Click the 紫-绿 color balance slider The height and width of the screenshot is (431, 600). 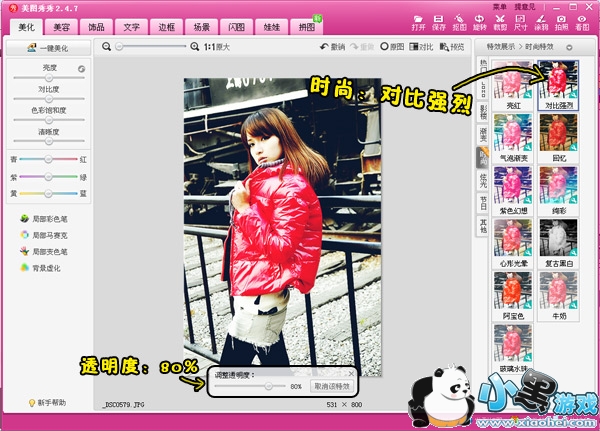48,176
